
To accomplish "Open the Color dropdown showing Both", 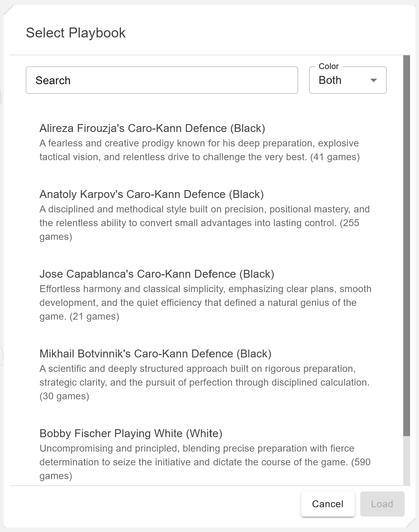I will click(x=348, y=80).
